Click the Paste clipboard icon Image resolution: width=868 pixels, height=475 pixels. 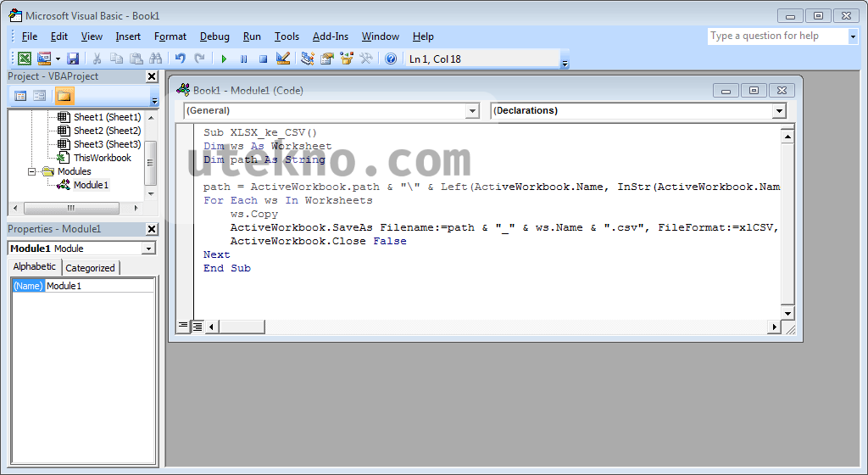[136, 59]
